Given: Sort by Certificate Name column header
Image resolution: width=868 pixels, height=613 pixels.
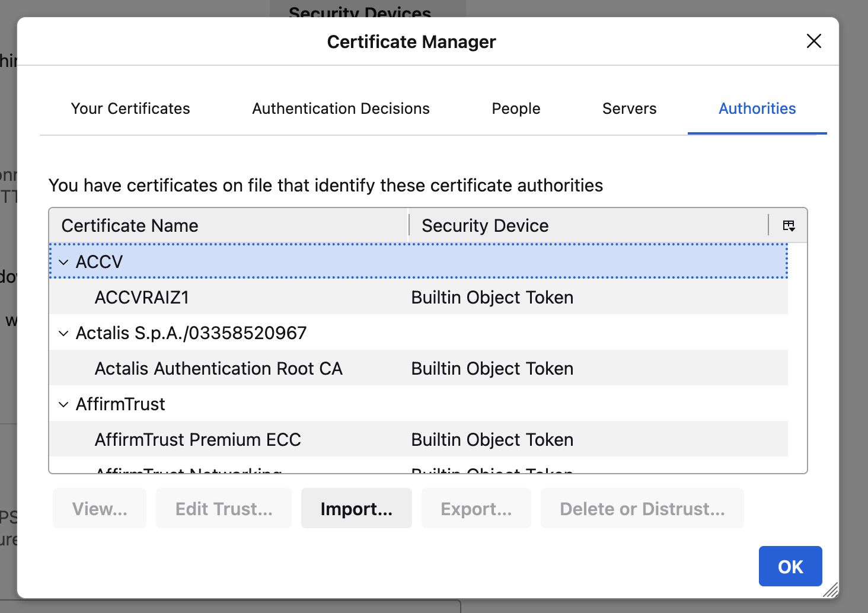Looking at the screenshot, I should [x=229, y=225].
